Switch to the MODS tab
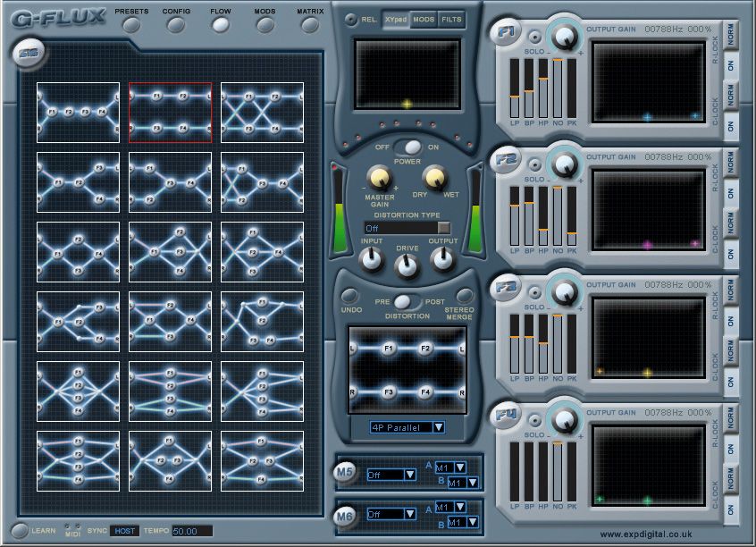Image resolution: width=756 pixels, height=547 pixels. tap(424, 20)
